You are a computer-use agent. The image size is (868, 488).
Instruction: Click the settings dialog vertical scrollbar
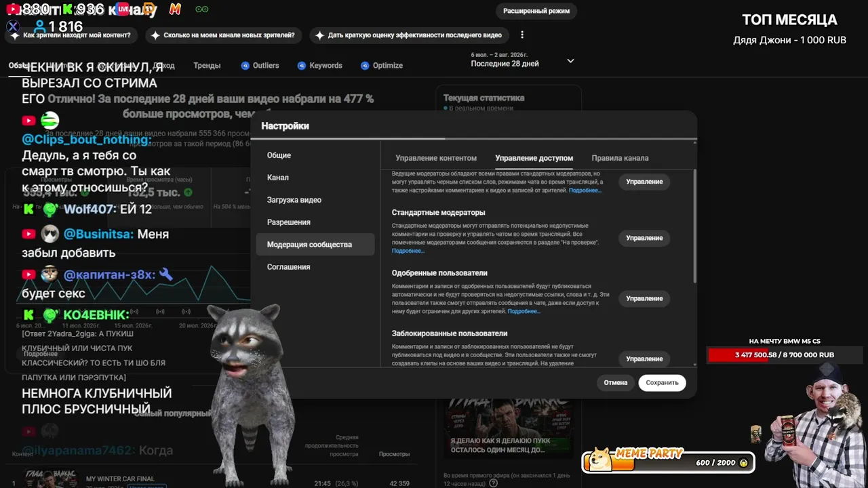pos(694,226)
